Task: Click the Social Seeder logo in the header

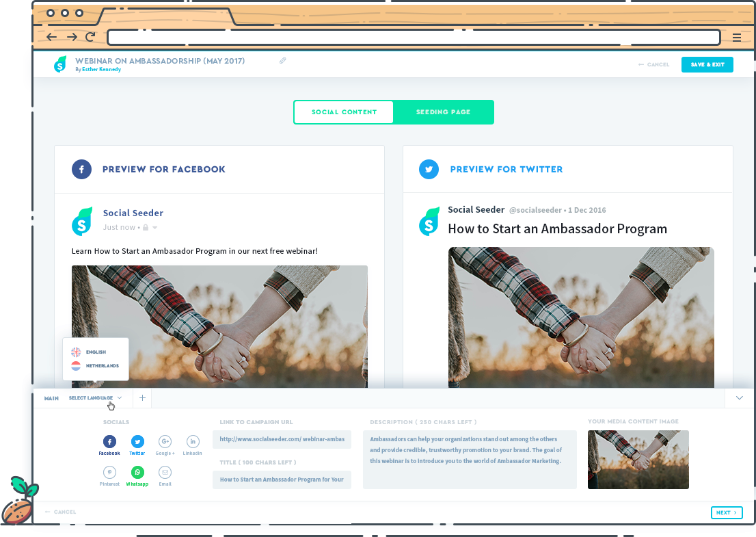Action: (x=60, y=64)
